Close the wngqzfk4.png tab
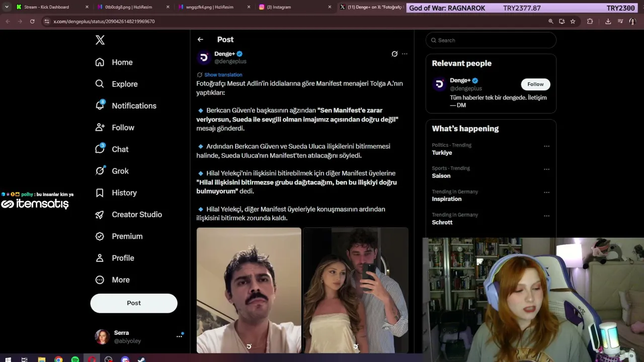The height and width of the screenshot is (362, 644). [249, 7]
